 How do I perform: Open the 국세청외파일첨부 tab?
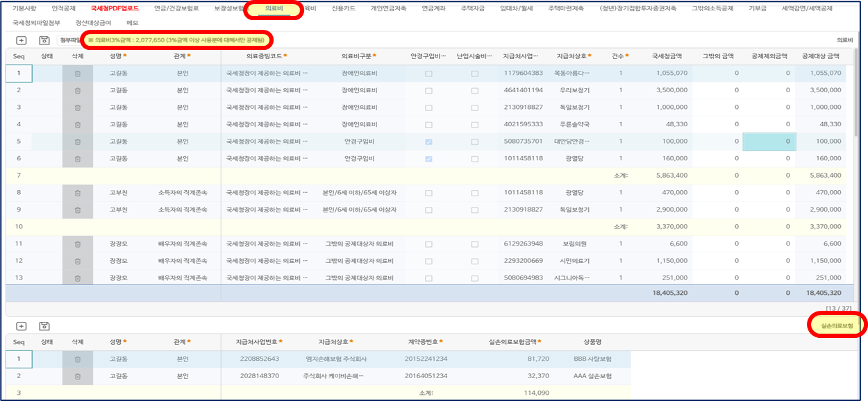36,23
